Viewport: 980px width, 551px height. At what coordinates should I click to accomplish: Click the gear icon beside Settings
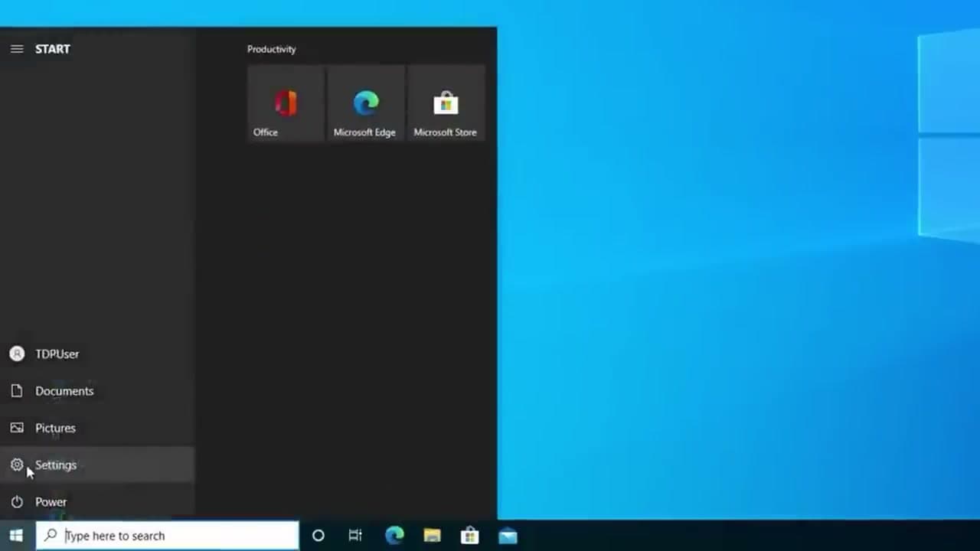pyautogui.click(x=17, y=465)
